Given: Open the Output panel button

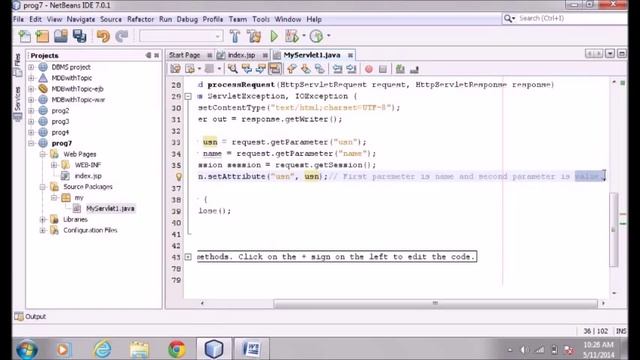Looking at the screenshot, I should click(x=30, y=316).
